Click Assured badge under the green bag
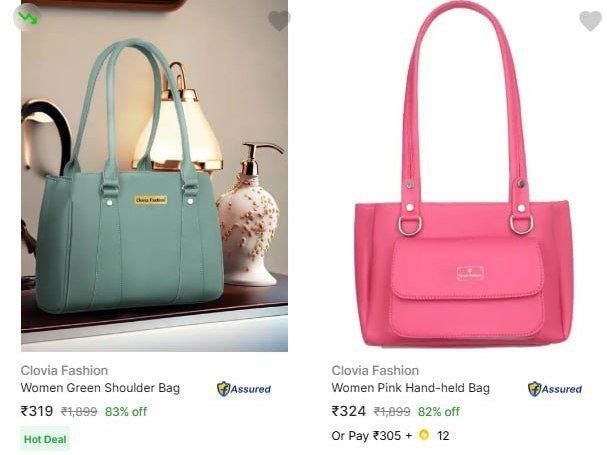The width and height of the screenshot is (607, 455). coord(244,389)
